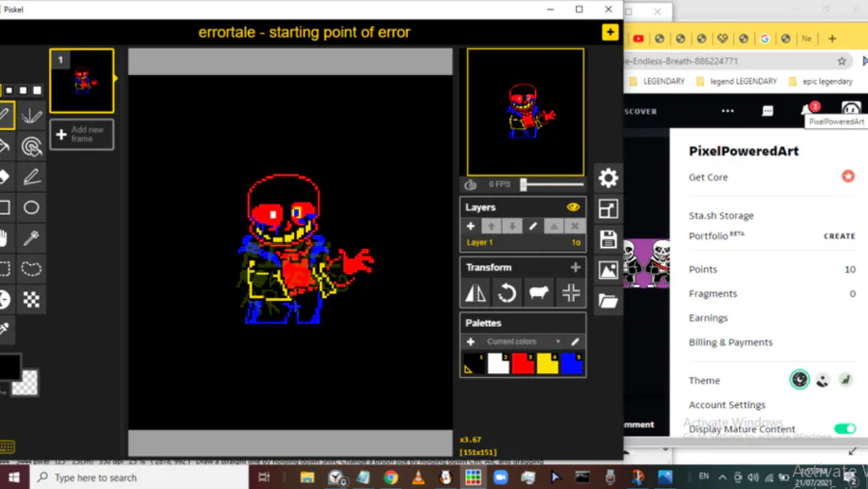Open Piskel Preferences gear
This screenshot has height=489, width=868.
point(608,177)
